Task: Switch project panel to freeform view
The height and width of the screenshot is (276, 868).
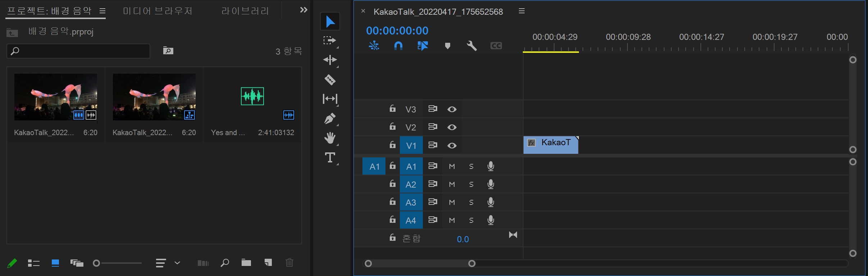Action: point(77,263)
